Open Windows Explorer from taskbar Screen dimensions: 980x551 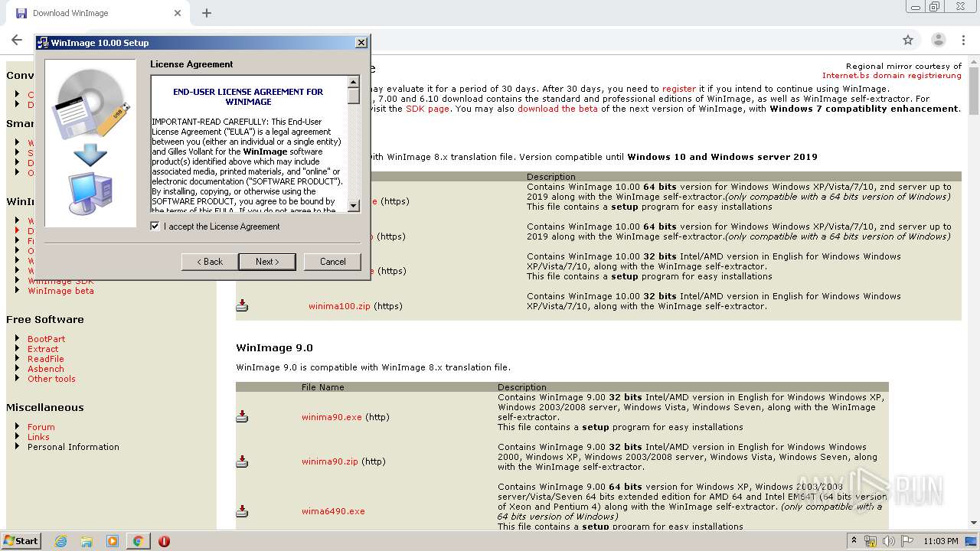(x=87, y=541)
